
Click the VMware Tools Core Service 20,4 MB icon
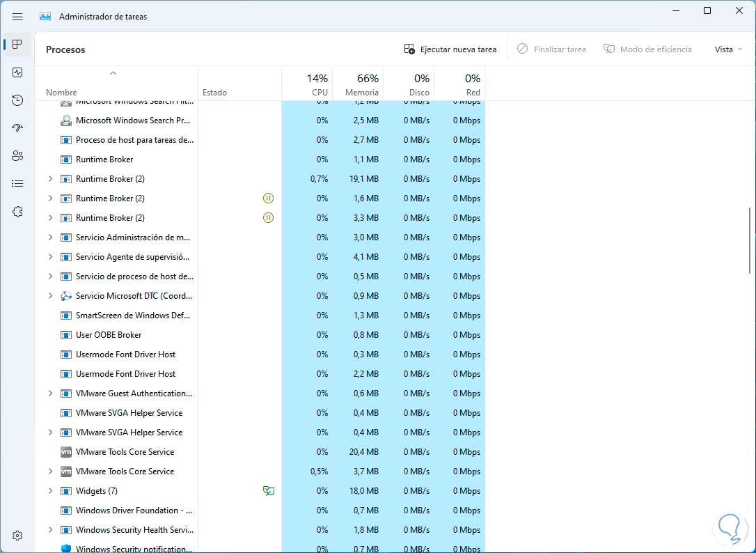pos(66,452)
